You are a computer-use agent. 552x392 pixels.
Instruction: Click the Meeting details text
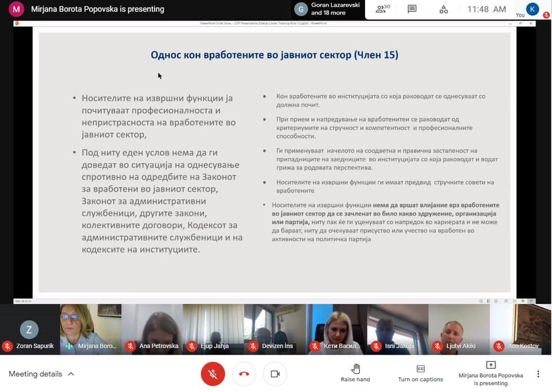point(35,374)
